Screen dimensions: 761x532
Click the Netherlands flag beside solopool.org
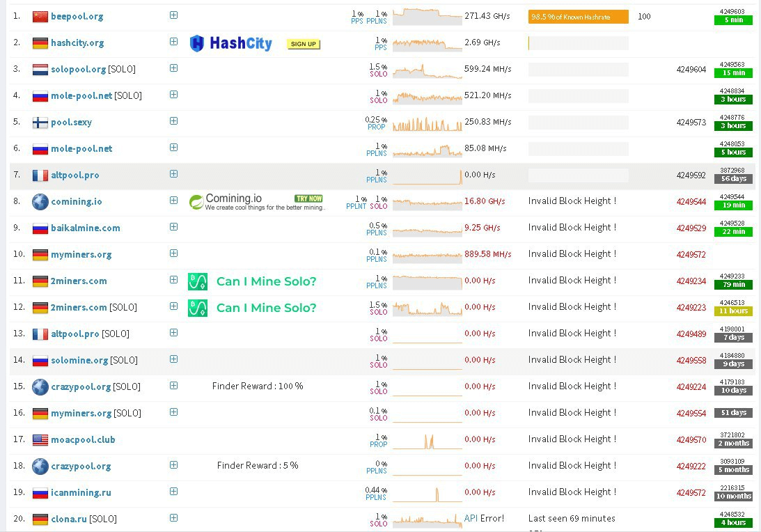click(40, 70)
